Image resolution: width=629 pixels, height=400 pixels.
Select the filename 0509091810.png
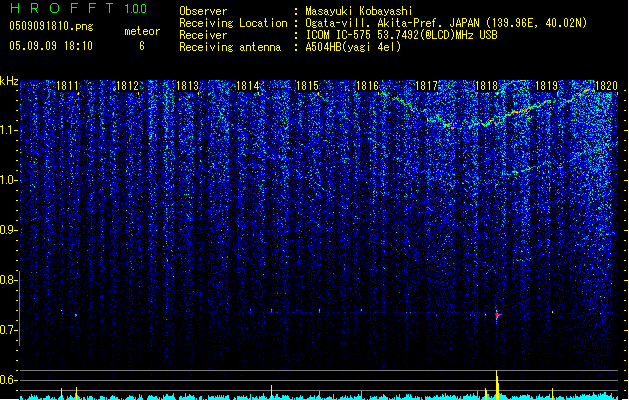(x=51, y=27)
